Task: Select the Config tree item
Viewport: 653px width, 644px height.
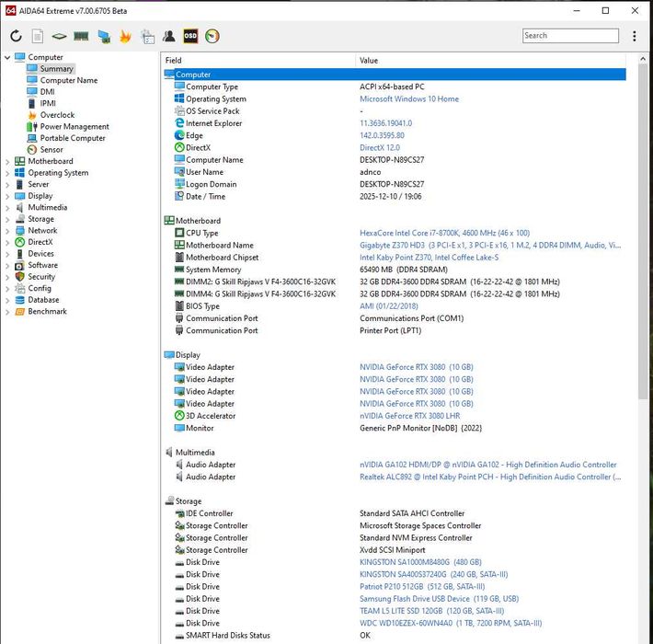Action: [40, 288]
